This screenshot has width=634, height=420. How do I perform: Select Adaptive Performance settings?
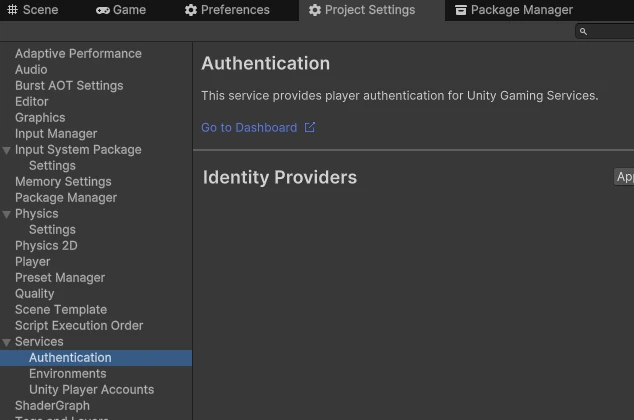point(78,53)
